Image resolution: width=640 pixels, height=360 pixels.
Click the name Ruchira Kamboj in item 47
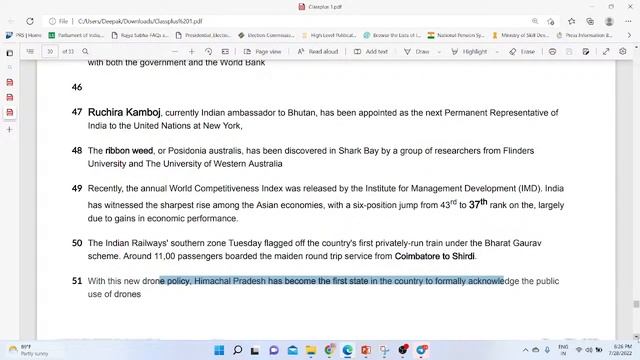124,112
